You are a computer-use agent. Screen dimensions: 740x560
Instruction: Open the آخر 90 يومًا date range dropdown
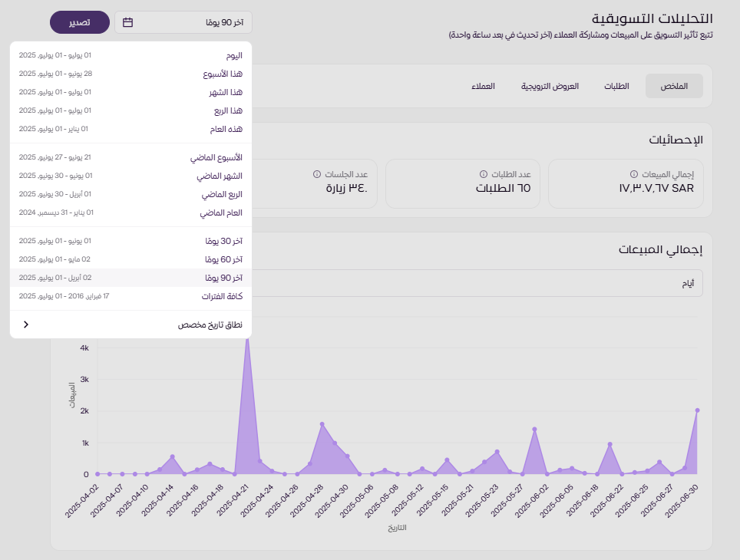[183, 22]
